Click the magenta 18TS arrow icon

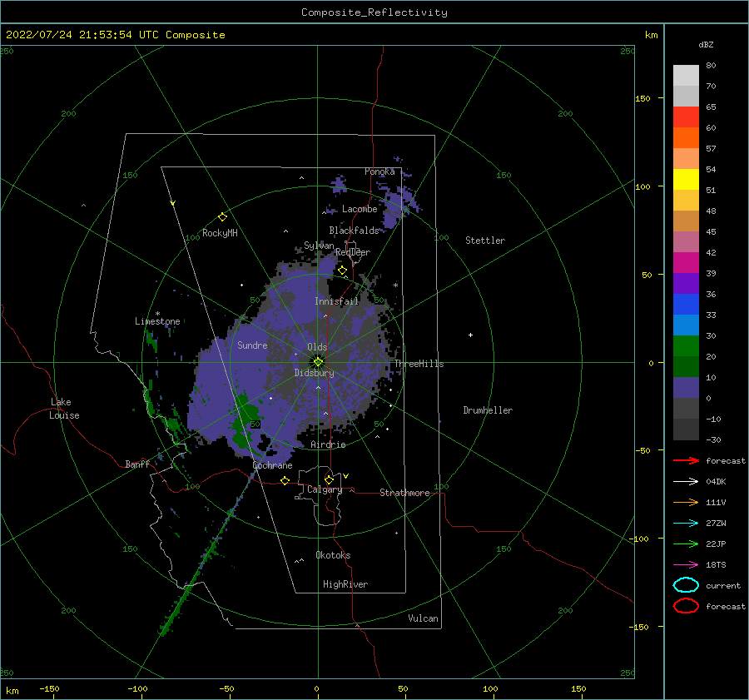pyautogui.click(x=686, y=565)
